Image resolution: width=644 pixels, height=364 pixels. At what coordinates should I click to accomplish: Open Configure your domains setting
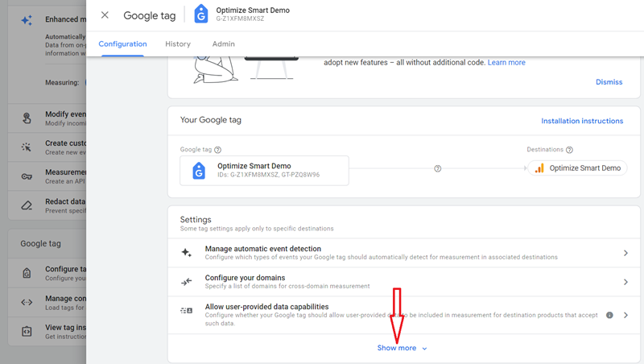click(404, 282)
